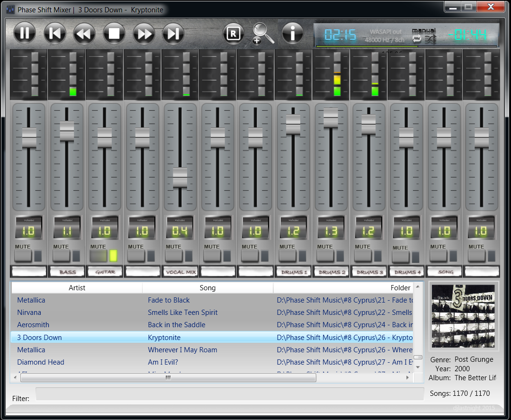Click the BASS channel name label

tap(67, 271)
